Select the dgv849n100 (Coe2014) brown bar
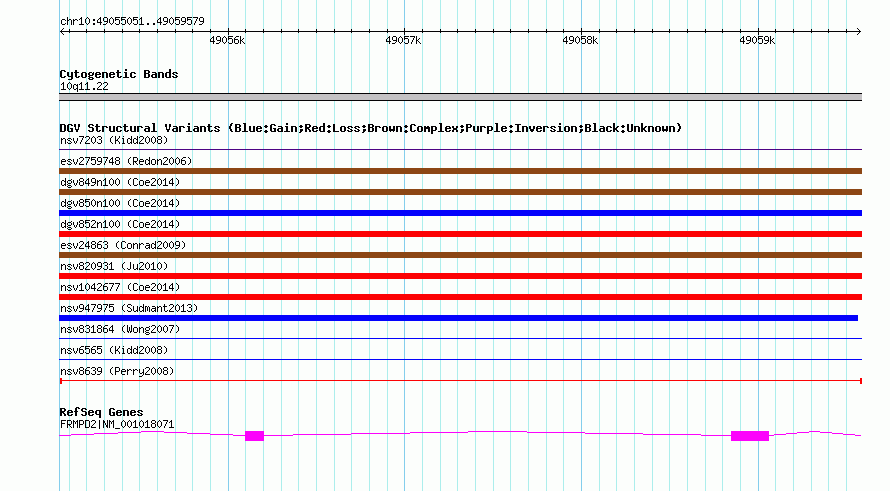890x491 pixels. point(460,192)
